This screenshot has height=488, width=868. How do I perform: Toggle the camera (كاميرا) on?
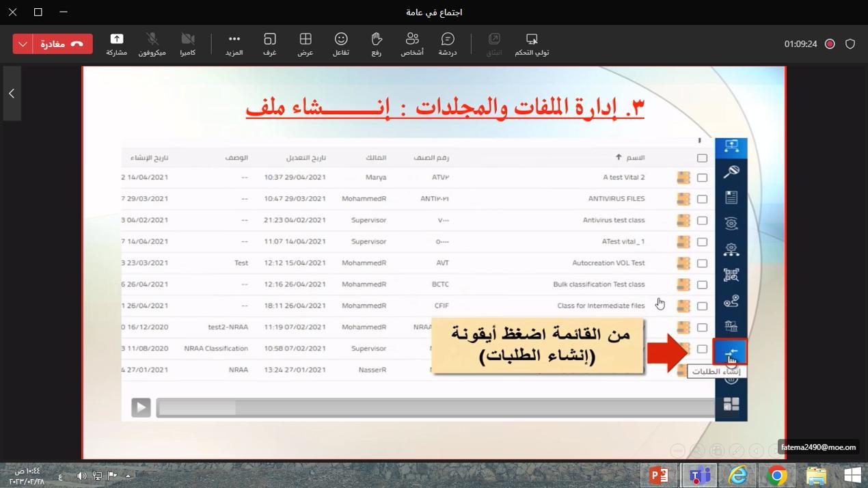[188, 44]
